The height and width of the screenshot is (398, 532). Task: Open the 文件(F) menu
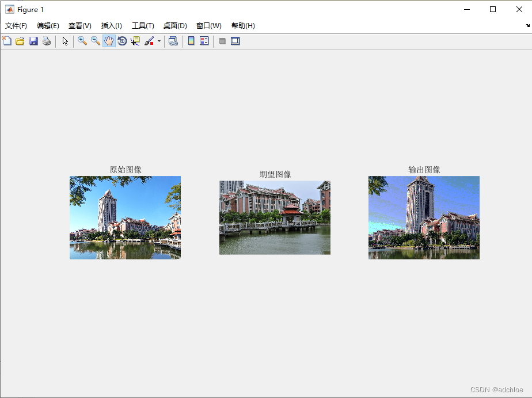[x=16, y=26]
